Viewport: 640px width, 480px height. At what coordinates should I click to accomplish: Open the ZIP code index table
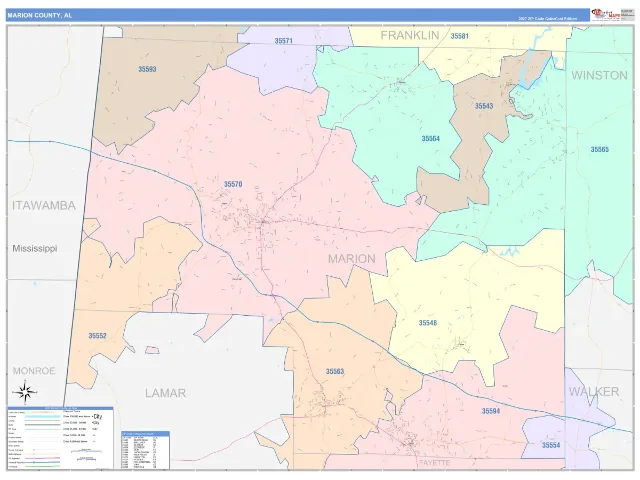[145, 450]
